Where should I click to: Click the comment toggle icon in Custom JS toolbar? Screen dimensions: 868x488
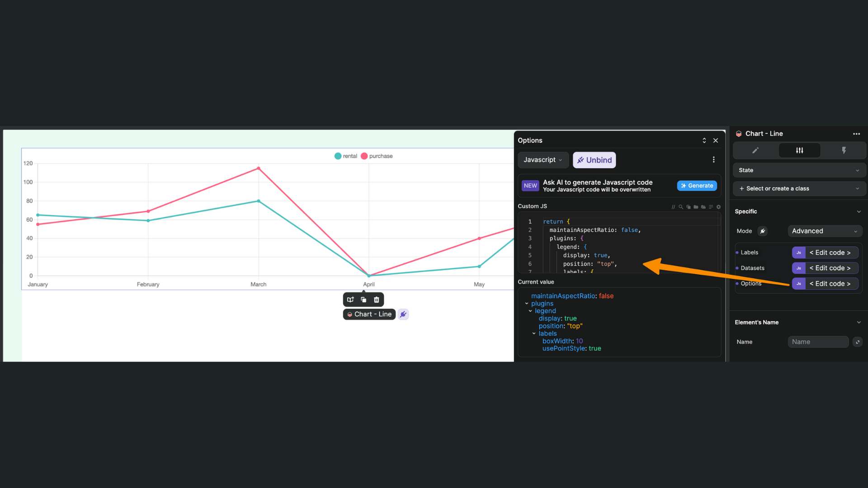click(673, 207)
